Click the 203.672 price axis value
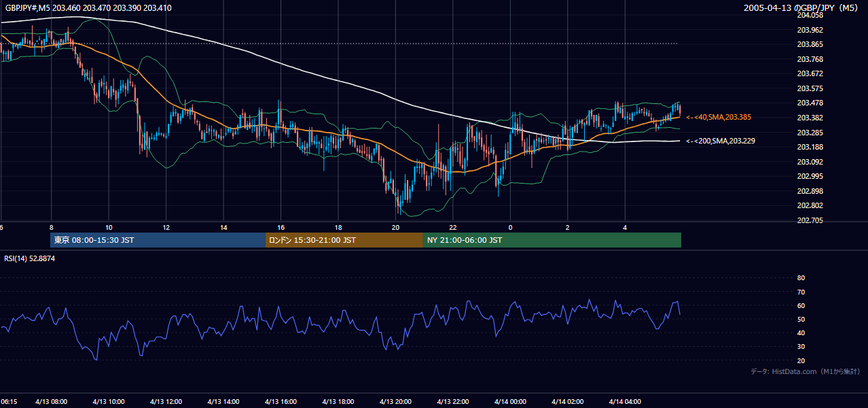 810,73
